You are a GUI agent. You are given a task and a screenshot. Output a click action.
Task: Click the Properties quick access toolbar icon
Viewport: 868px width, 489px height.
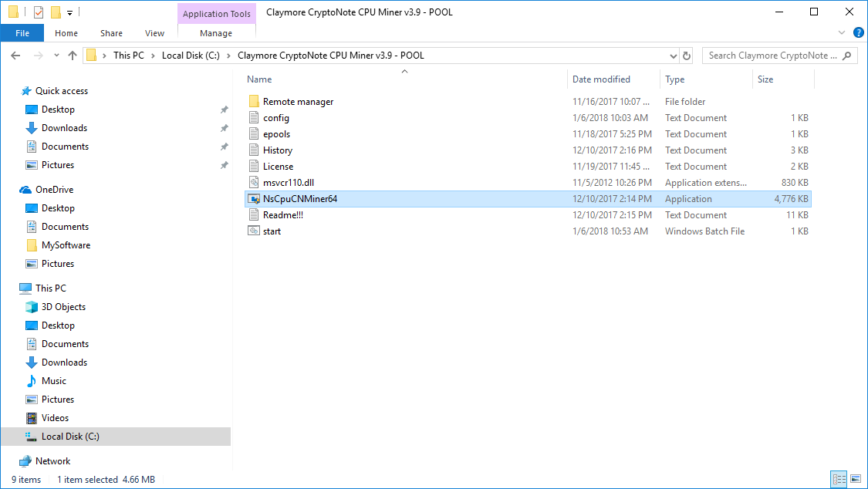39,12
